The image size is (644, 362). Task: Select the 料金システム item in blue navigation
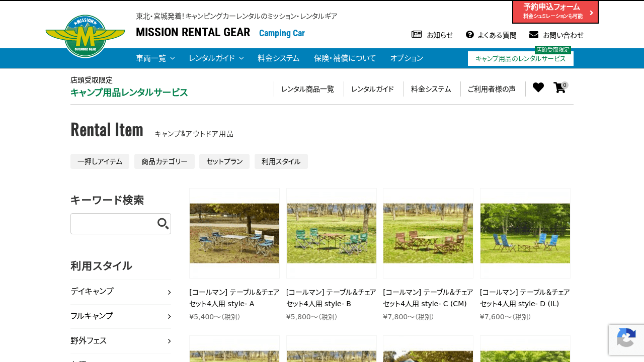(279, 58)
